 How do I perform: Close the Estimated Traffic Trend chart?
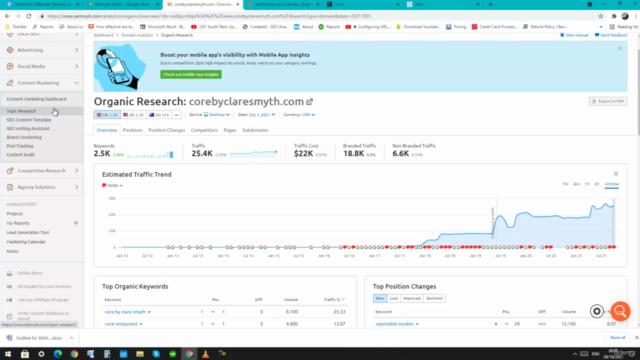[x=616, y=174]
